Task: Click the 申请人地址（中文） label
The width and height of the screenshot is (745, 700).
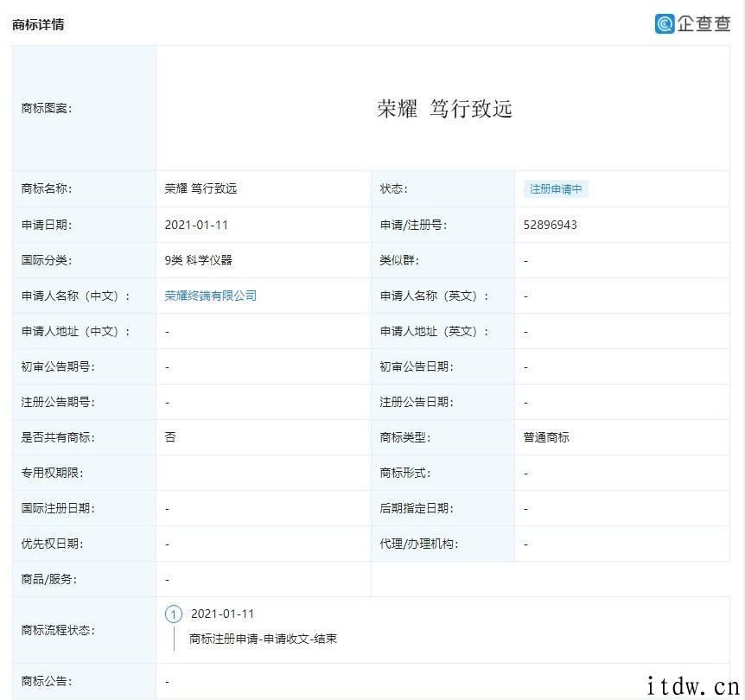Action: point(75,331)
